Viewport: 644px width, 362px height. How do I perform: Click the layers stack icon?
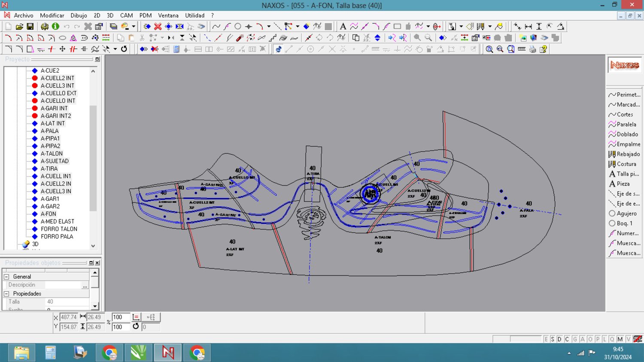113,27
